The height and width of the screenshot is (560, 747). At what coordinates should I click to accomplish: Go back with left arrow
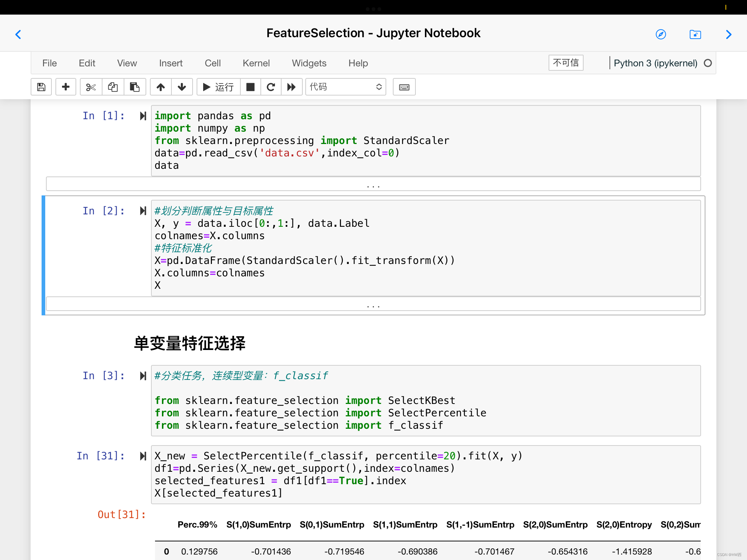[x=18, y=34]
